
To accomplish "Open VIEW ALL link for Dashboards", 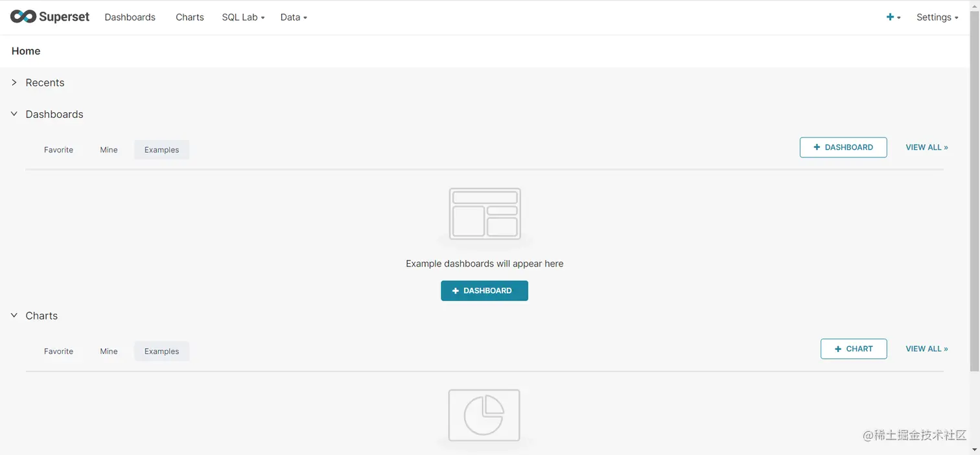I will [x=927, y=147].
